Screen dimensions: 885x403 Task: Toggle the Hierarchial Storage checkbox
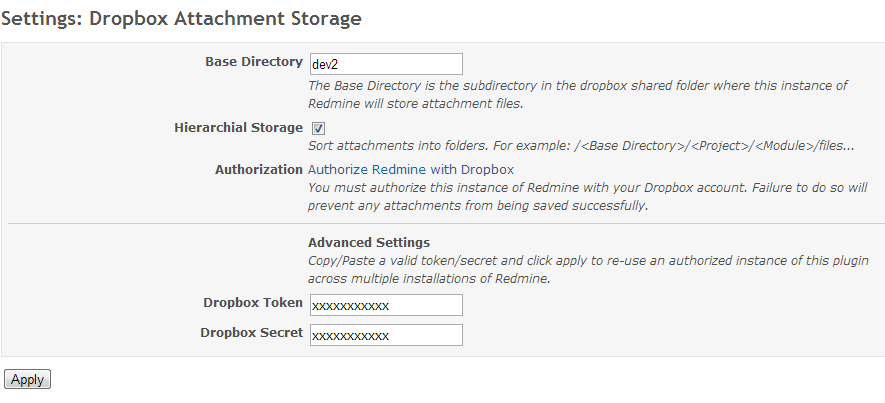click(318, 128)
